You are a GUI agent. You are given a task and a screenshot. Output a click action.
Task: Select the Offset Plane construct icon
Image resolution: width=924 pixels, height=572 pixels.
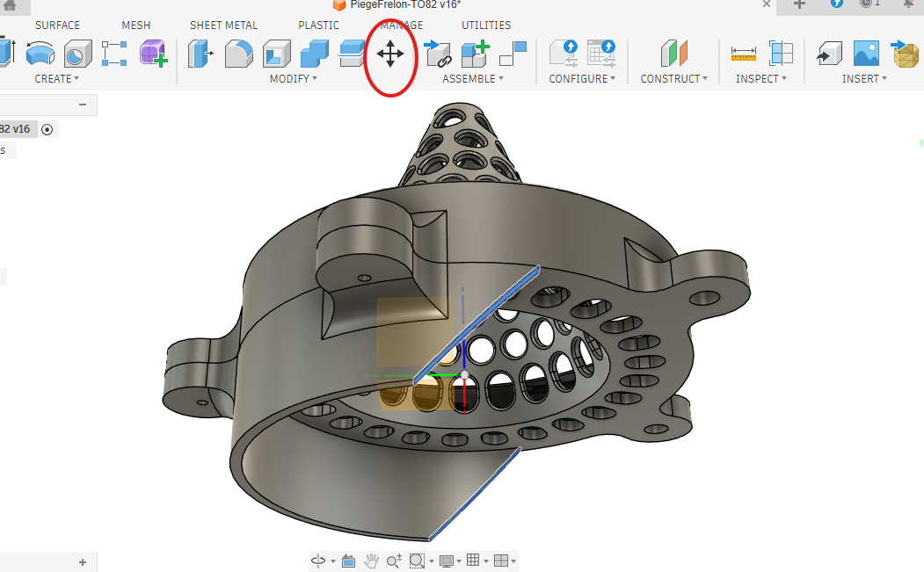pyautogui.click(x=675, y=54)
